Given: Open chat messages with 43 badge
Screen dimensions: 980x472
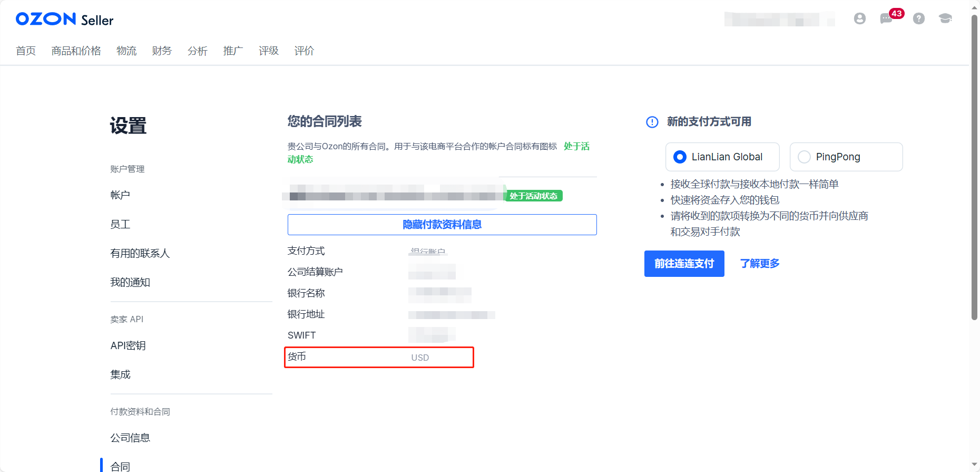Looking at the screenshot, I should [x=886, y=19].
